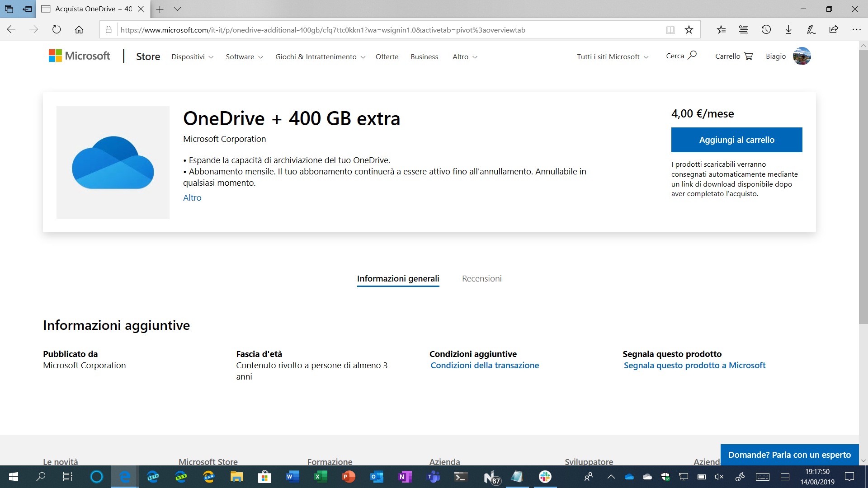Show hidden system tray icons
868x488 pixels.
tap(611, 477)
